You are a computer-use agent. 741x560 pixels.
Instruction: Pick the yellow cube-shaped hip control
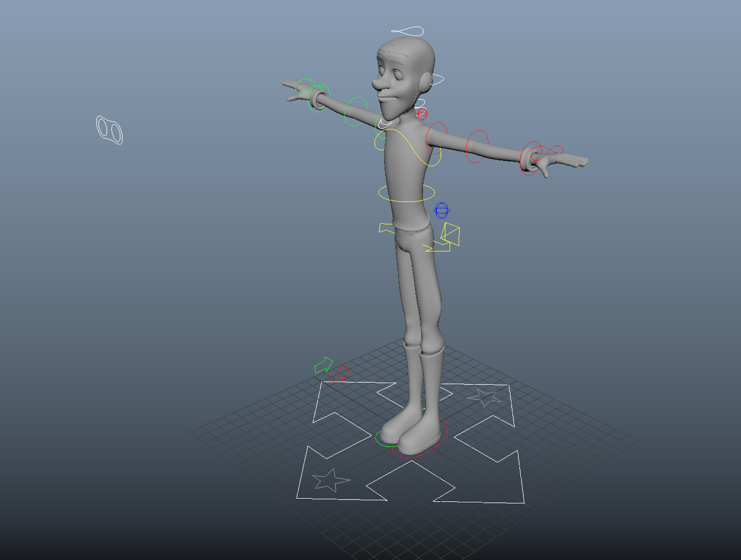click(450, 234)
